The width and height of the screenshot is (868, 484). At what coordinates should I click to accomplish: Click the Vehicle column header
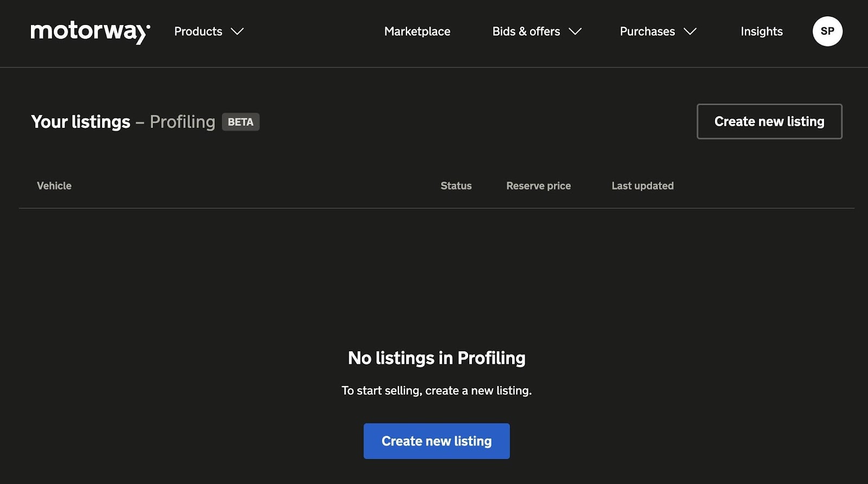(54, 186)
